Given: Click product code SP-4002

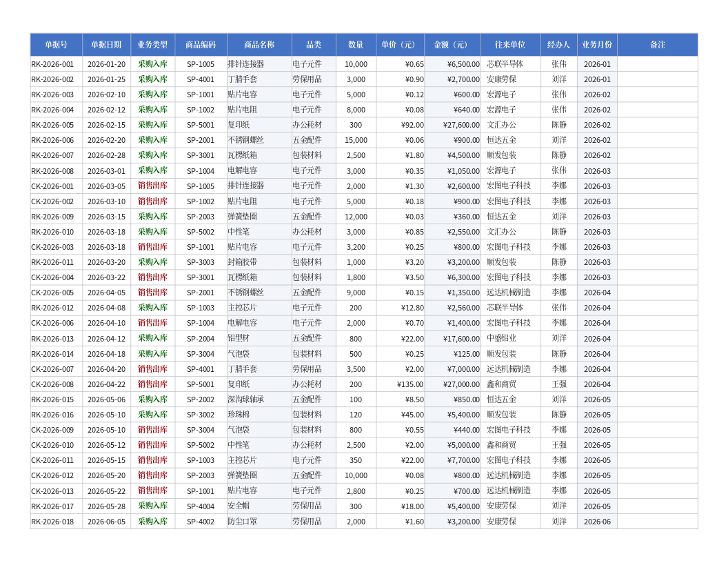Looking at the screenshot, I should (201, 522).
